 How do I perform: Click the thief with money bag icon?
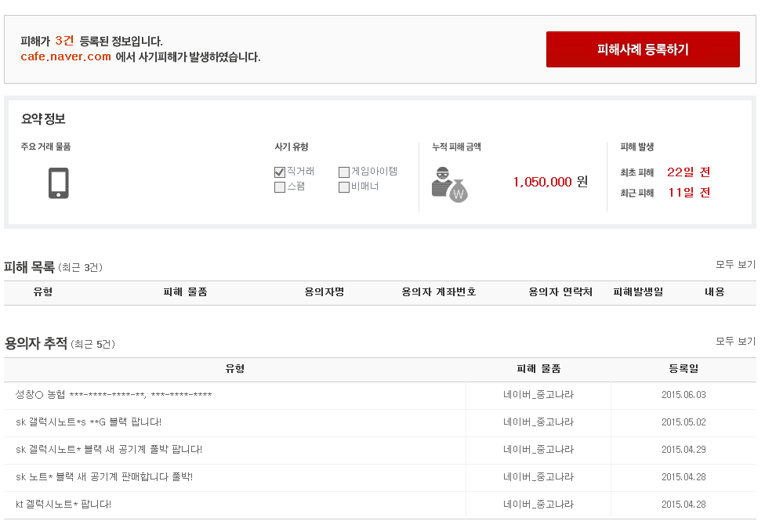[x=449, y=184]
